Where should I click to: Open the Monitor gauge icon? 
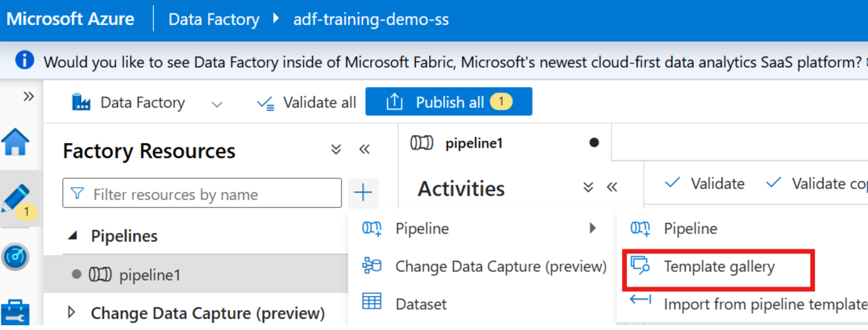[x=15, y=257]
